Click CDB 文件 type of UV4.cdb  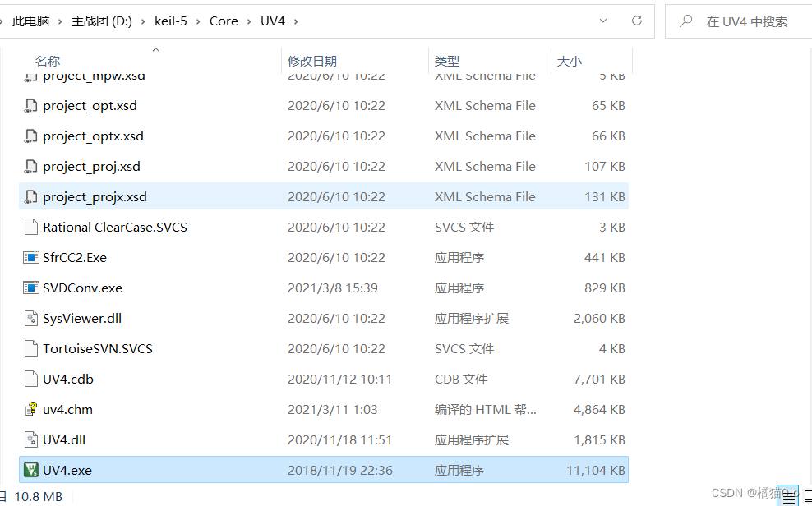coord(461,379)
